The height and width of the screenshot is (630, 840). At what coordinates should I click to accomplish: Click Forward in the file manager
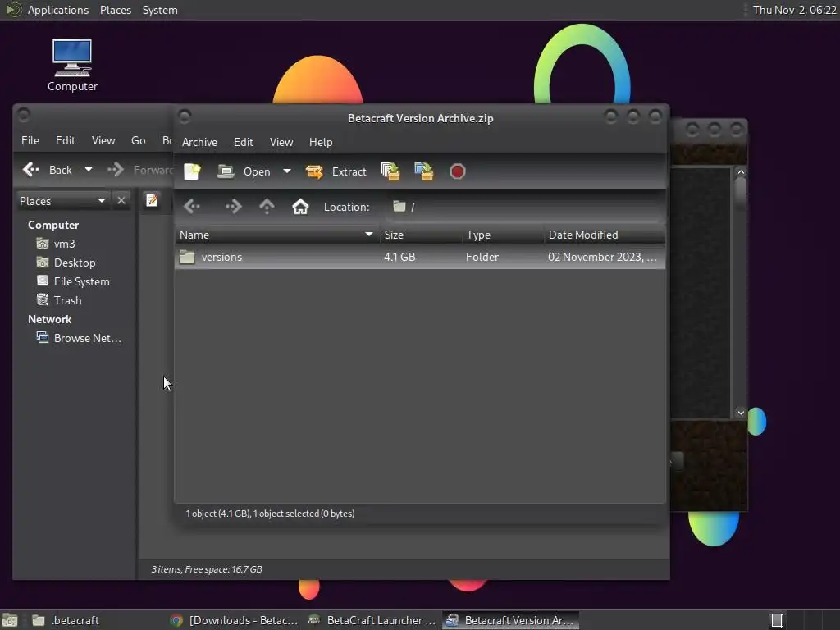pos(140,170)
